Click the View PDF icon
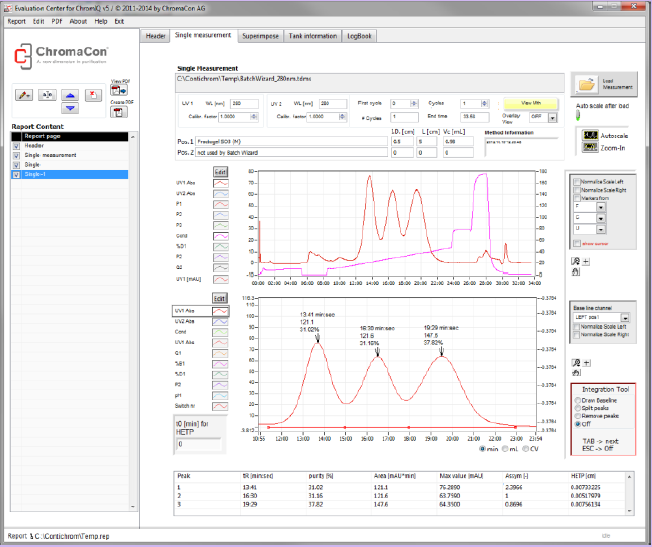Viewport: 652px width, 547px height. (x=118, y=92)
